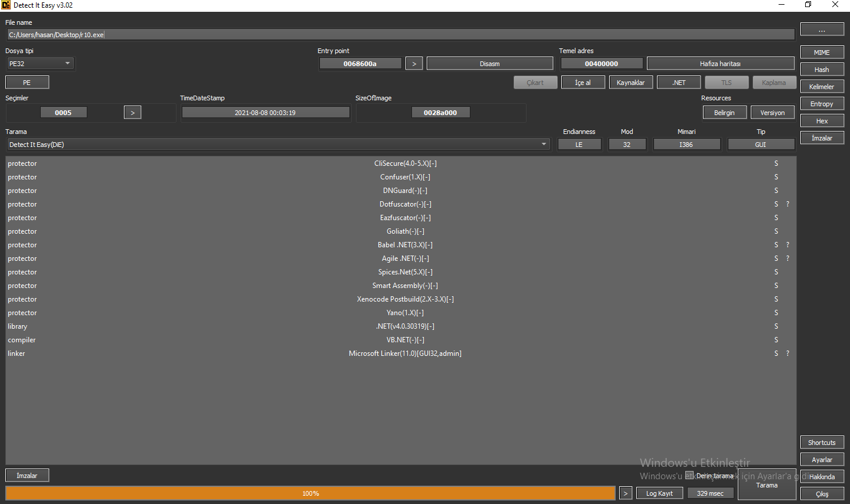Click the Tip GUI field
This screenshot has height=504, width=850.
[761, 145]
